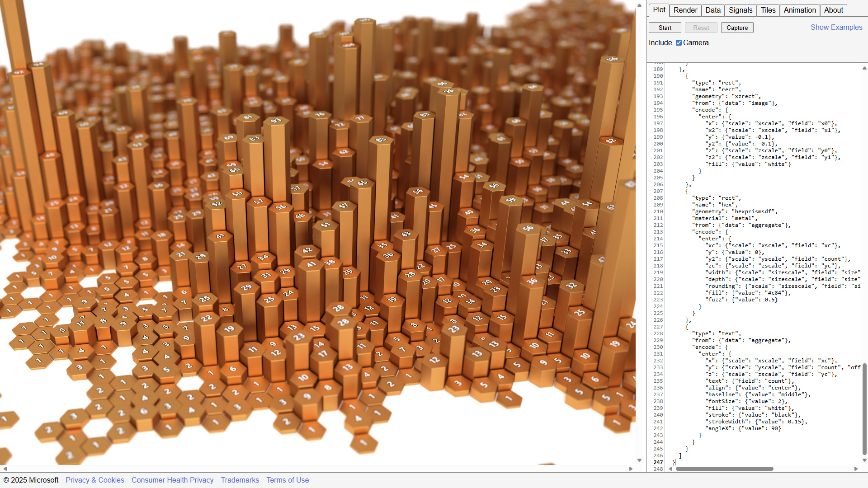Click the code editor scroll right arrow
The image size is (868, 488).
856,469
